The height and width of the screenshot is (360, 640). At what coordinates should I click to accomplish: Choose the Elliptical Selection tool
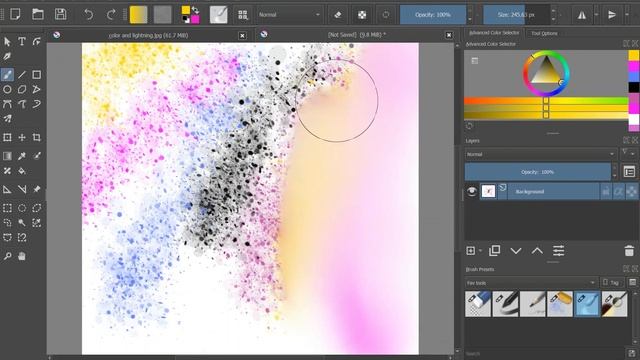22,208
